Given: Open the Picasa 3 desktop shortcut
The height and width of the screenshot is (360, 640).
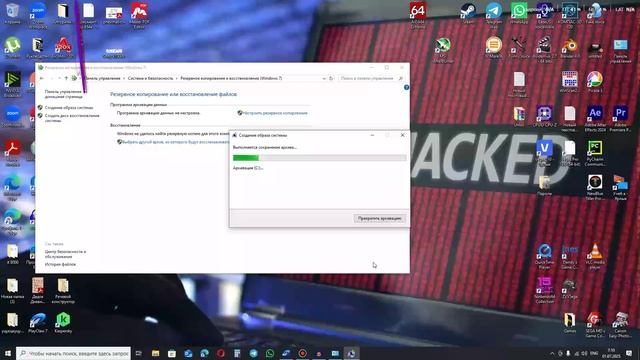Looking at the screenshot, I should pyautogui.click(x=595, y=81).
